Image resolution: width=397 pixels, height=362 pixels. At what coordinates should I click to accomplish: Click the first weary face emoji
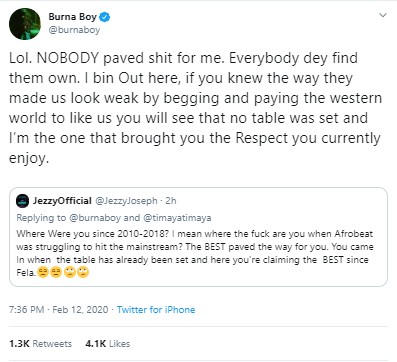pyautogui.click(x=42, y=273)
